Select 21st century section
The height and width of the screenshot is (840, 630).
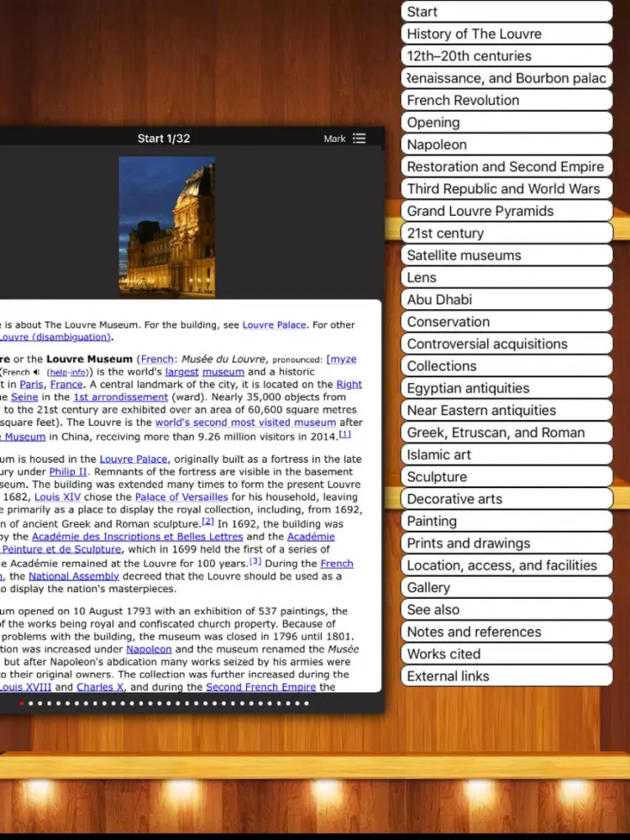tap(507, 233)
